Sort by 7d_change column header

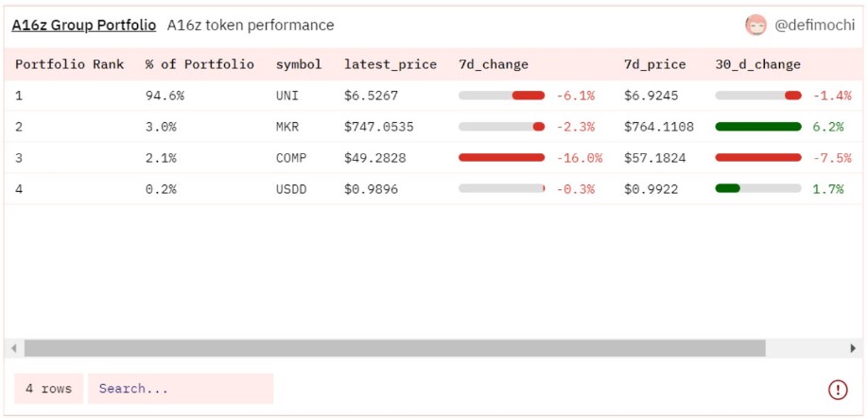[494, 64]
